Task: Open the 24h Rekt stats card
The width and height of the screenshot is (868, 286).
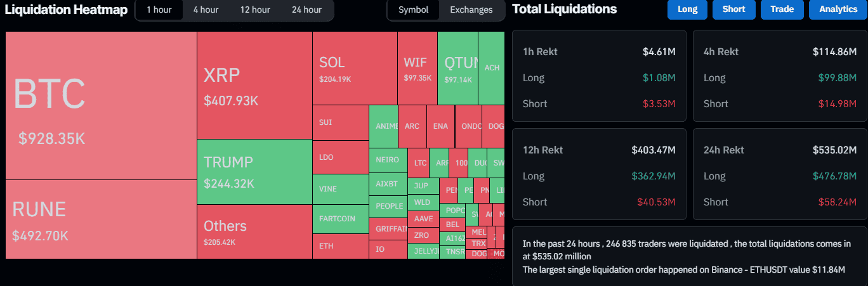Action: point(780,174)
